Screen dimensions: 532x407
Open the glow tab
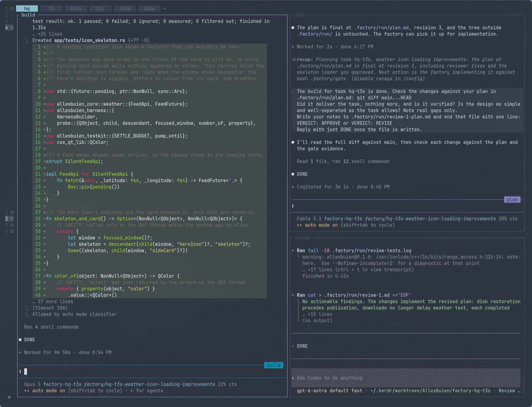click(x=150, y=8)
